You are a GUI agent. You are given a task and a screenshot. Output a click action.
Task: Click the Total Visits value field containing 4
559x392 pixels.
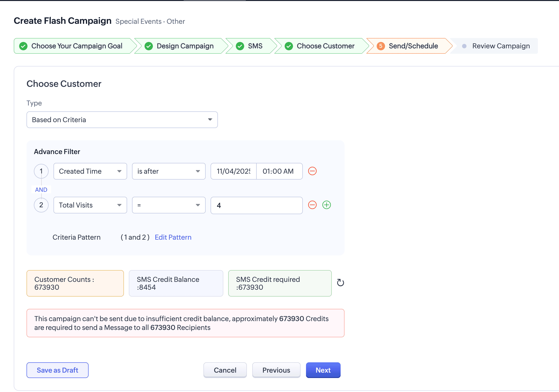pos(256,205)
